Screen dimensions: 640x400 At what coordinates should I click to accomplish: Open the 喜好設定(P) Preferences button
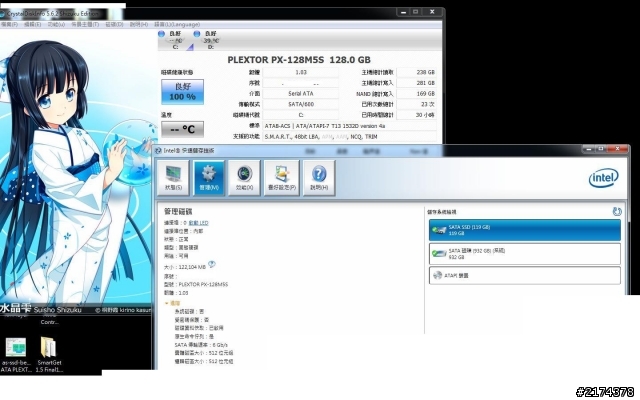282,178
